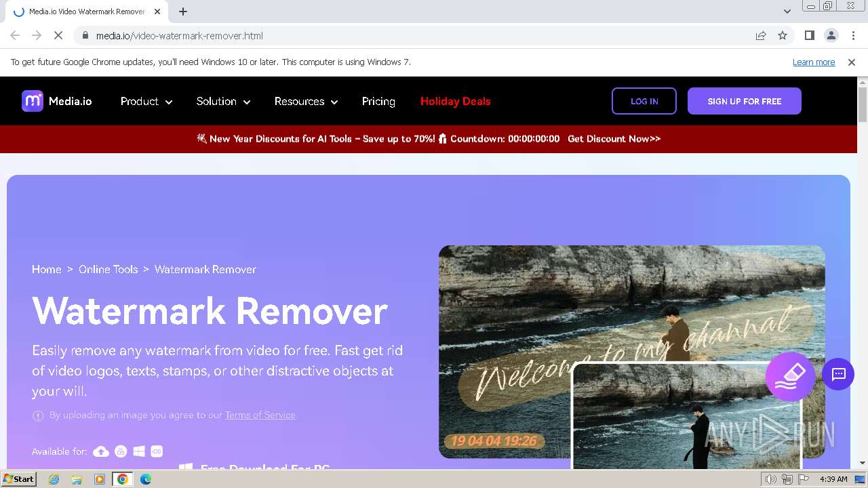The width and height of the screenshot is (868, 488).
Task: Open Windows Explorer from taskbar
Action: coord(77,479)
